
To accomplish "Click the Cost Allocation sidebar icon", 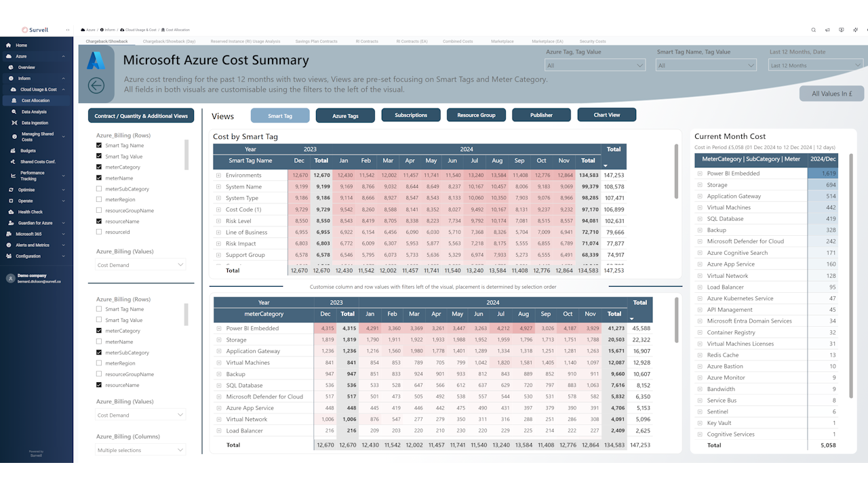I will [15, 100].
